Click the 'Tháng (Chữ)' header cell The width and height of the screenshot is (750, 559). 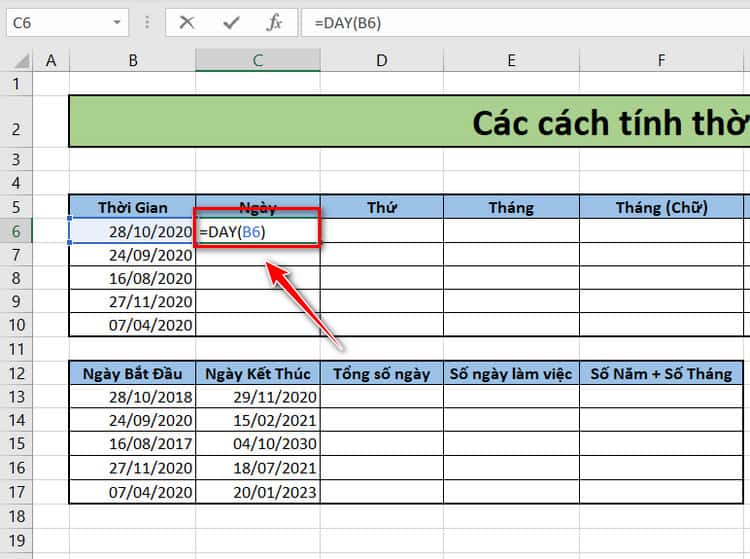[661, 208]
